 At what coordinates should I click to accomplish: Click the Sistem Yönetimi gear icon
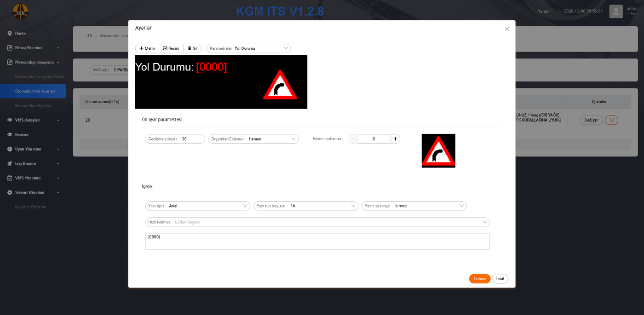coord(10,192)
